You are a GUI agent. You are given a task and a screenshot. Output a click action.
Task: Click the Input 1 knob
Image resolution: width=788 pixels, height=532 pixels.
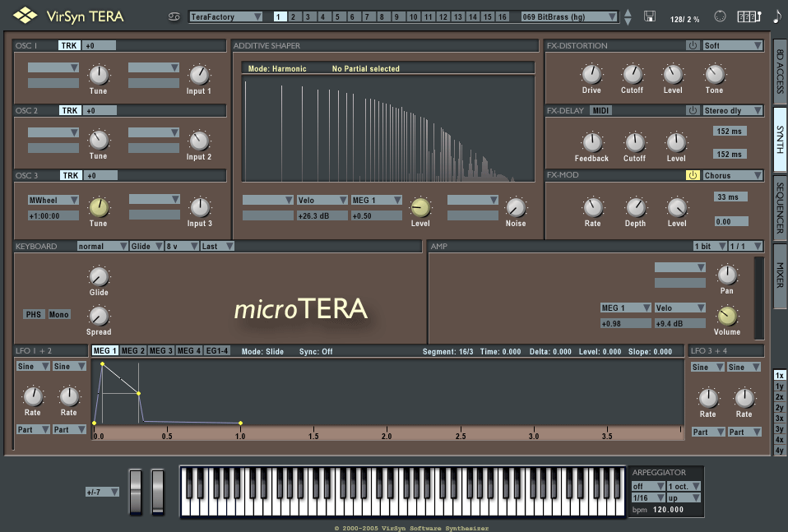199,75
